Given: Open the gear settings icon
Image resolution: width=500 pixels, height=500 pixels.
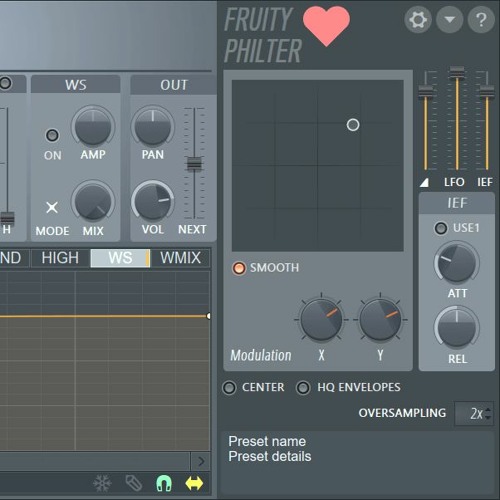Looking at the screenshot, I should pyautogui.click(x=418, y=19).
